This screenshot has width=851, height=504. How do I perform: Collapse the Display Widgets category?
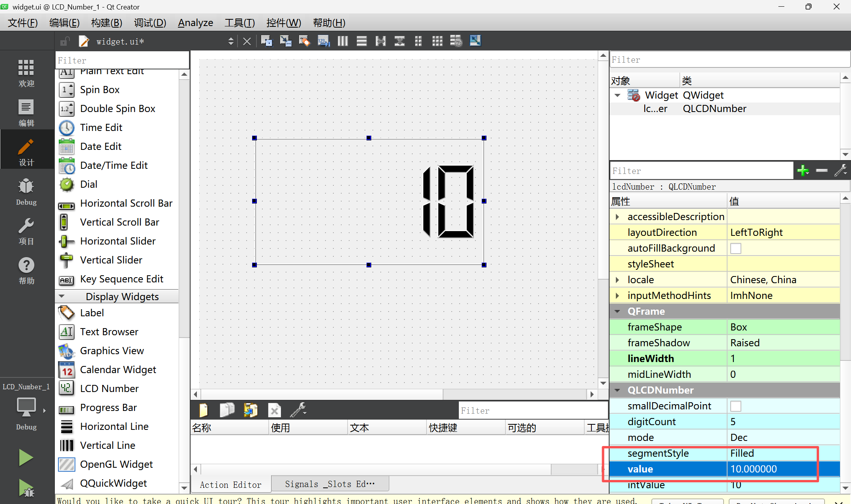[62, 296]
